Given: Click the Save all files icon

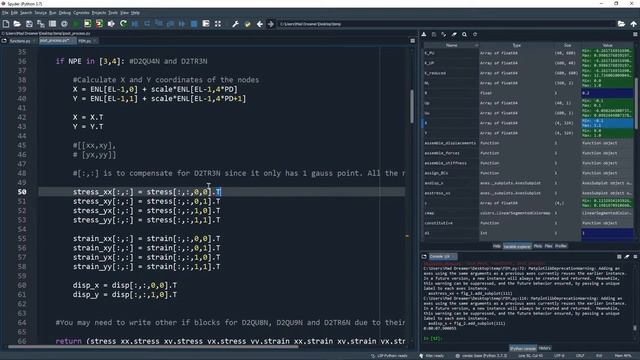Looking at the screenshot, I should [41, 24].
